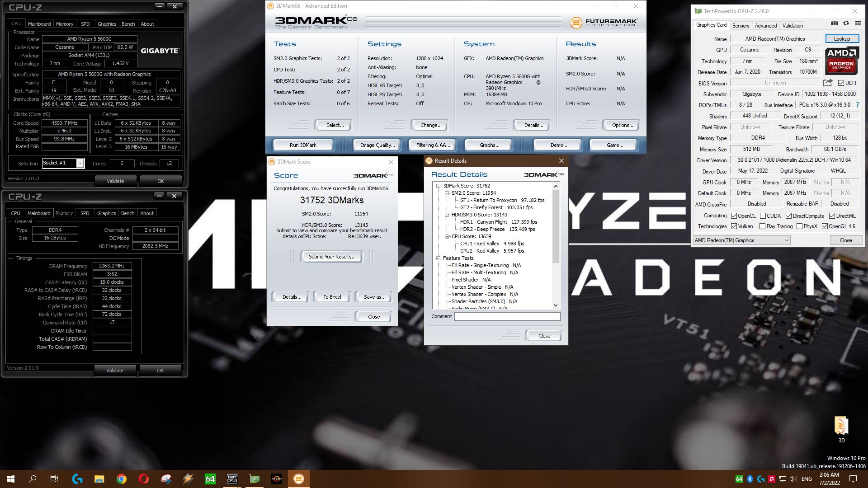The image size is (868, 488).
Task: Click the Run 3DMark button
Action: [x=303, y=145]
